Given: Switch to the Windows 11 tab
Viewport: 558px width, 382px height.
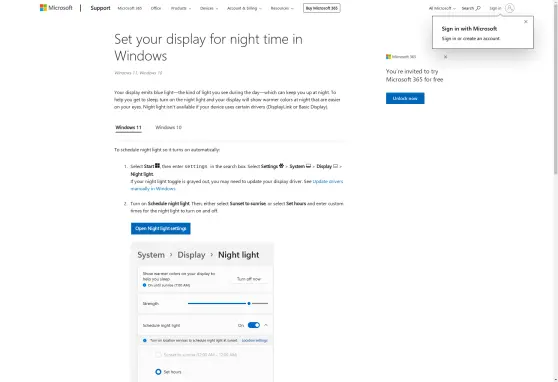Looking at the screenshot, I should point(128,127).
